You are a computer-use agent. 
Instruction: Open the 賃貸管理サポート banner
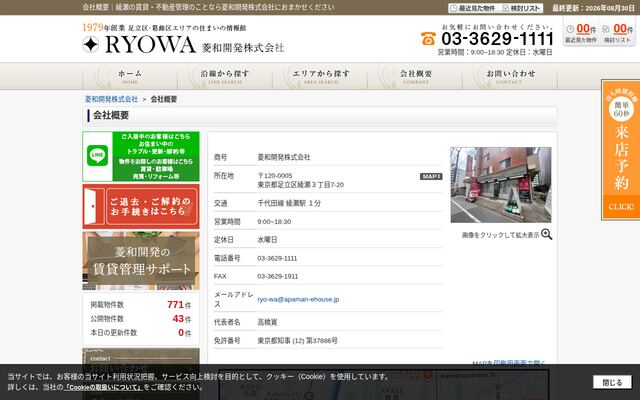pyautogui.click(x=141, y=261)
